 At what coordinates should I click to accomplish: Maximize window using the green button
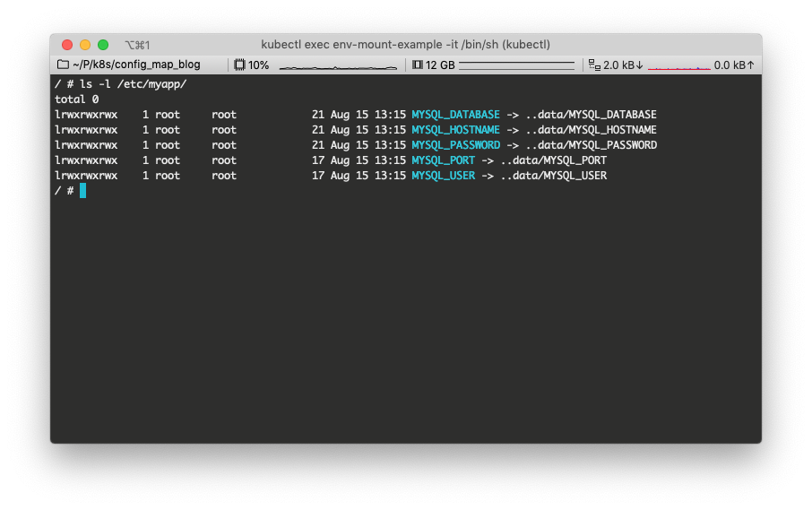(103, 45)
